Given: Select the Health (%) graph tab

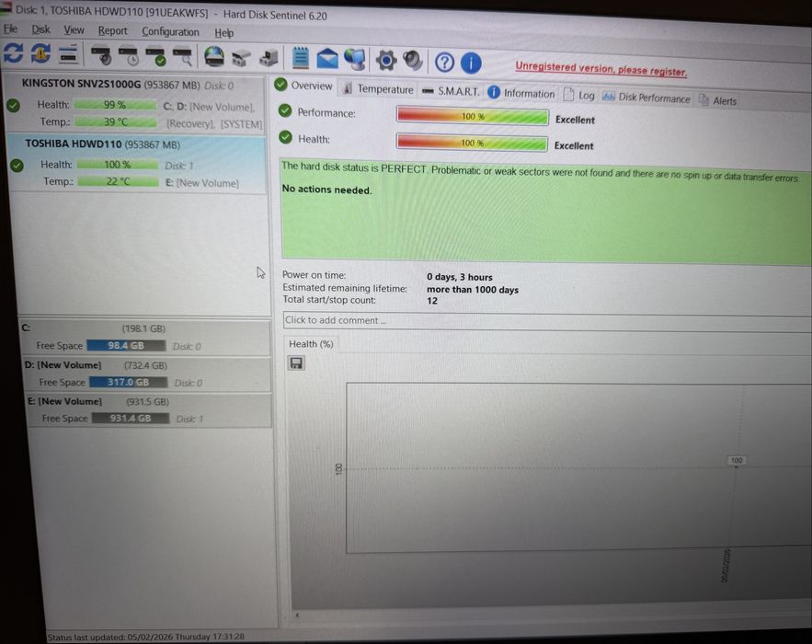Looking at the screenshot, I should [311, 344].
